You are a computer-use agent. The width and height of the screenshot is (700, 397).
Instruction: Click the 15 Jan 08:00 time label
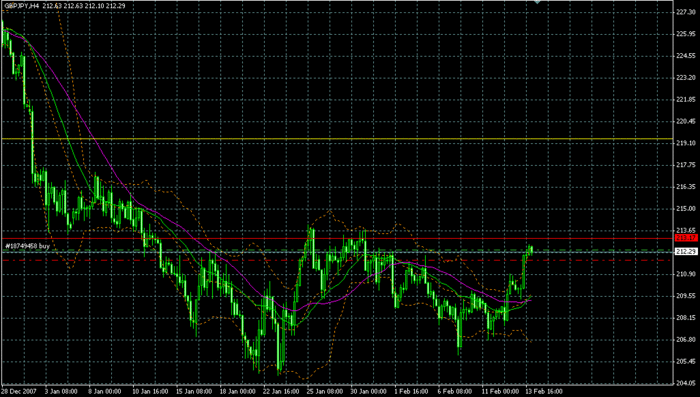pyautogui.click(x=194, y=392)
